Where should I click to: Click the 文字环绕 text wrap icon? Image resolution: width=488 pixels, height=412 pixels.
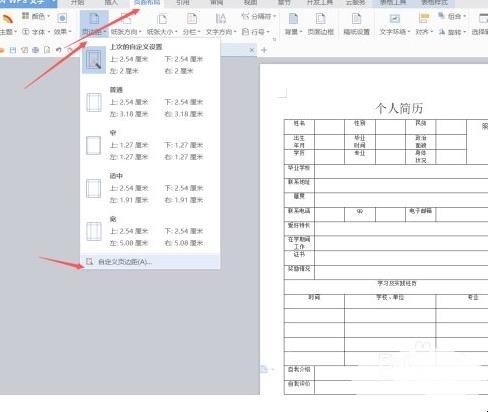[395, 19]
